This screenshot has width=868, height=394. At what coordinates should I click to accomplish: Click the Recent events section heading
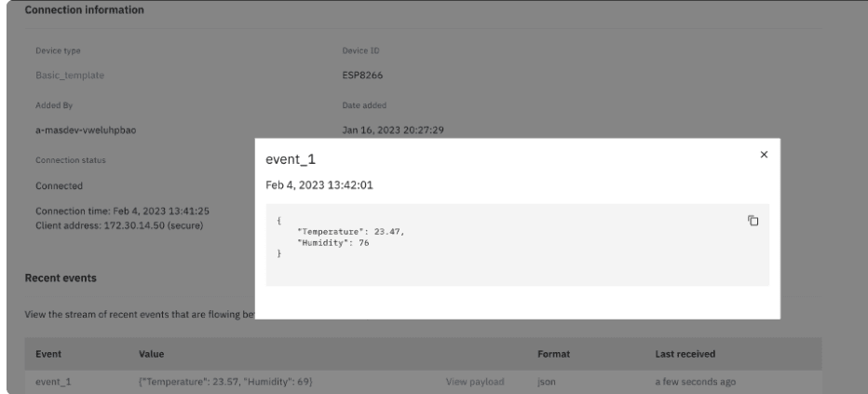[x=61, y=279]
